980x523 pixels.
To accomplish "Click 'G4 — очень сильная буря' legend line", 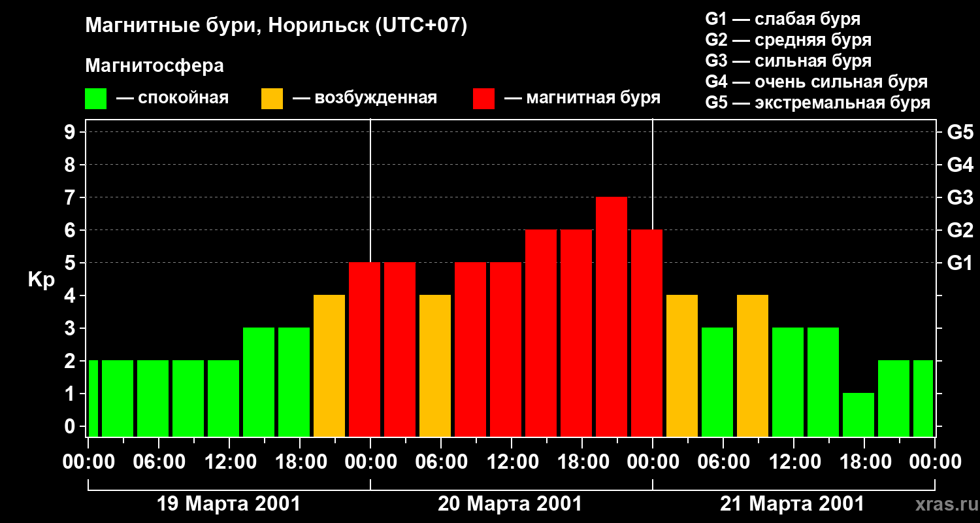I will [x=816, y=82].
